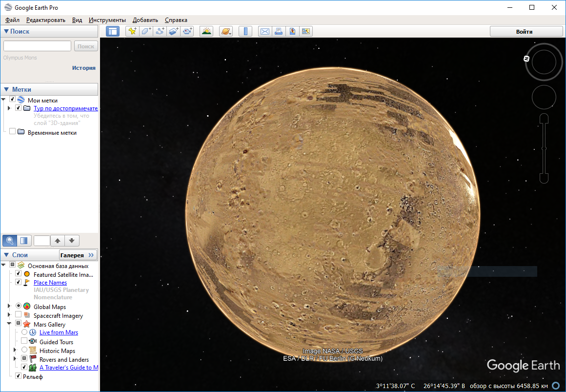This screenshot has width=566, height=392.
Task: Click the print icon in toolbar
Action: pyautogui.click(x=279, y=31)
